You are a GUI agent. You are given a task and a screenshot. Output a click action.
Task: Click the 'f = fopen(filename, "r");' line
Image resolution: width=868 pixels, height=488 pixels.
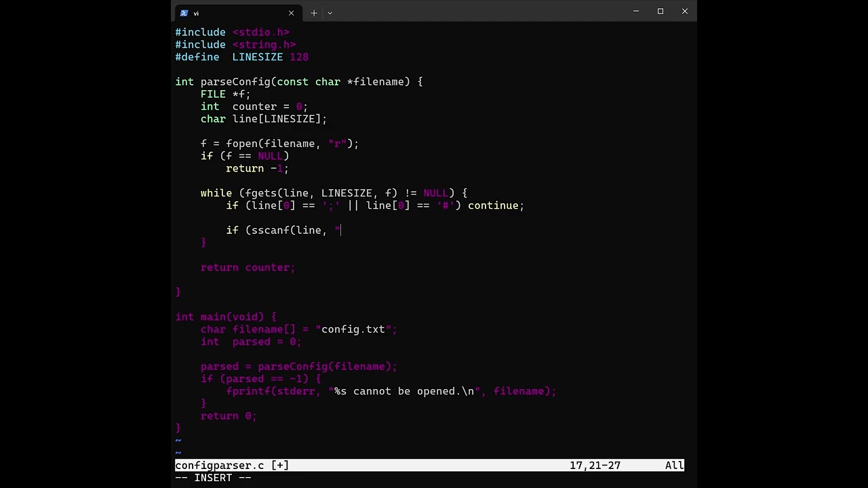click(279, 144)
